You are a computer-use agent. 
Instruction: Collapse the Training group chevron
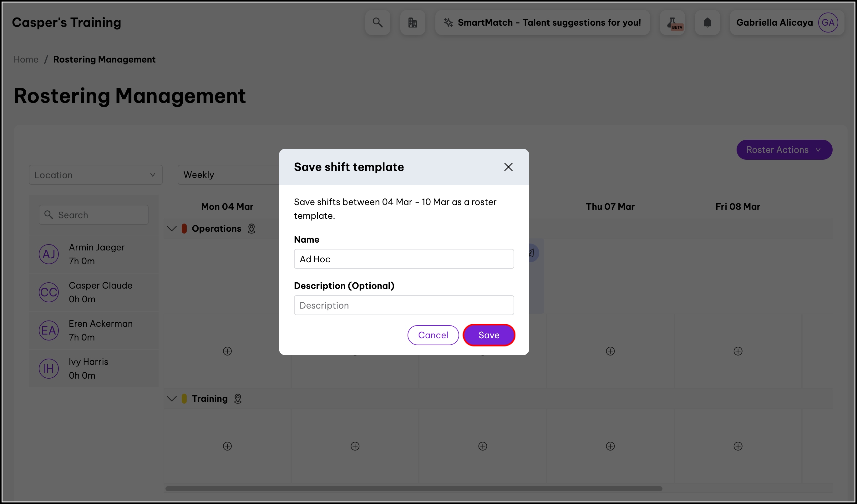coord(172,398)
